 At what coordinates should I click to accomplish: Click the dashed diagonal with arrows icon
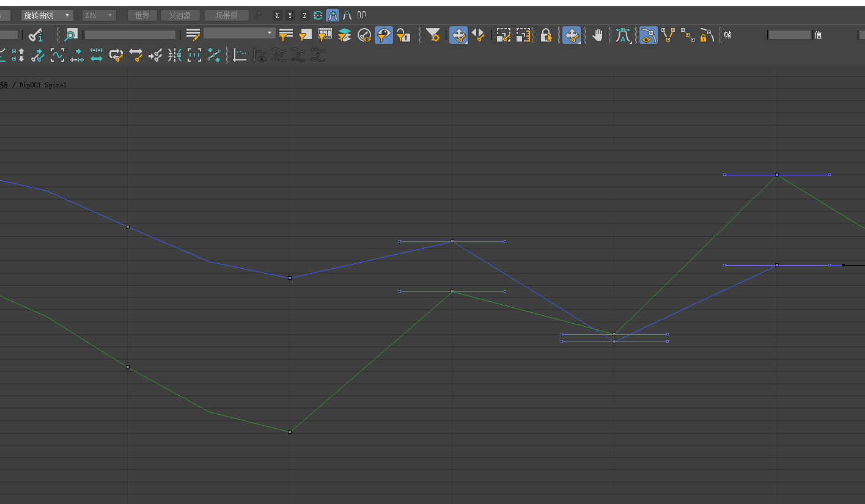tap(214, 56)
